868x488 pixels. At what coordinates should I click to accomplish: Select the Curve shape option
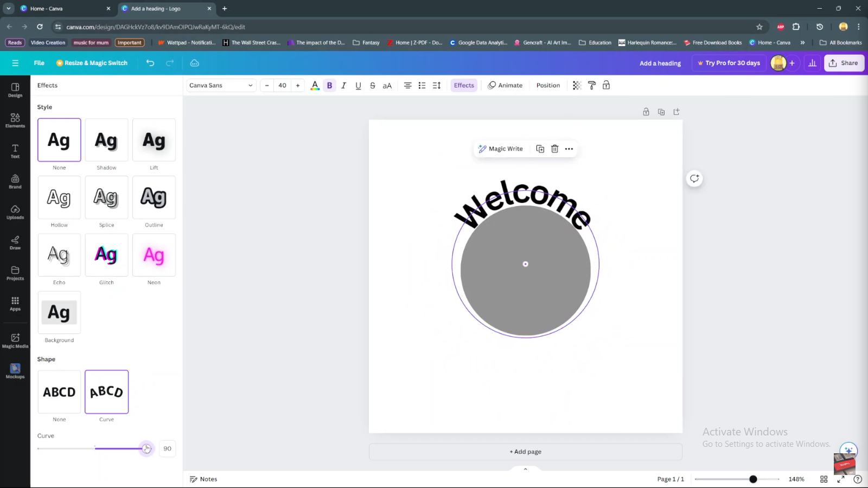pos(106,392)
